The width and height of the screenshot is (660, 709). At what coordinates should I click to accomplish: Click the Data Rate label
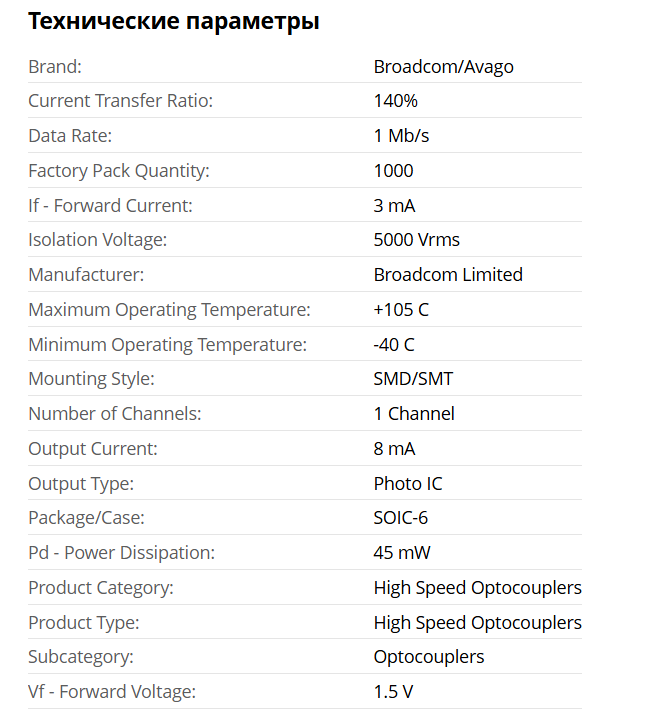70,136
